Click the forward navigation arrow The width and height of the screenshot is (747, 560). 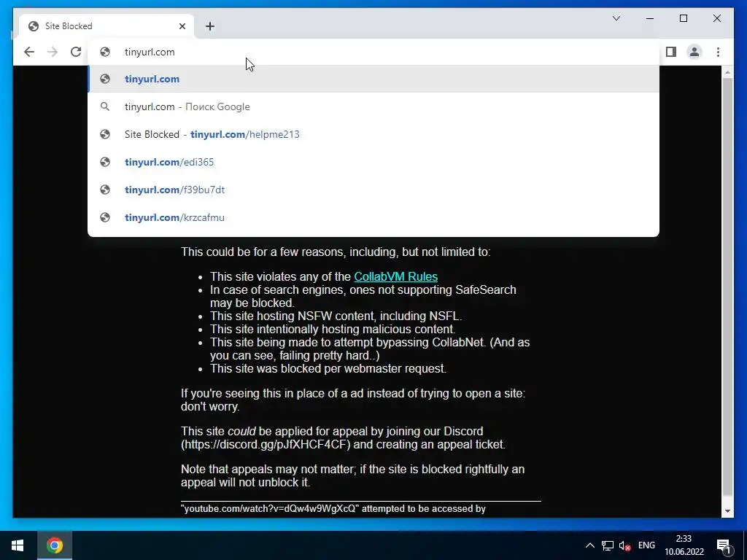point(53,52)
